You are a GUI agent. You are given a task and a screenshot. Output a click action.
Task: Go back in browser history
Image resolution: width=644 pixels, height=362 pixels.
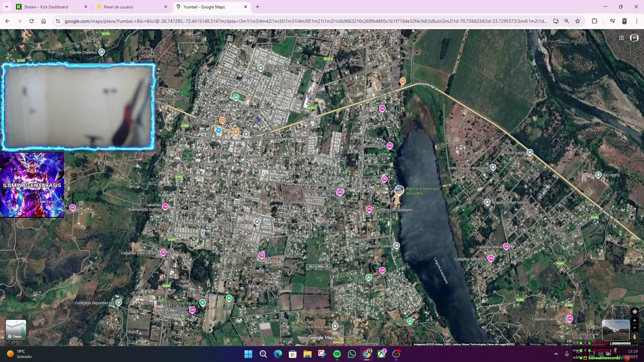pyautogui.click(x=7, y=21)
